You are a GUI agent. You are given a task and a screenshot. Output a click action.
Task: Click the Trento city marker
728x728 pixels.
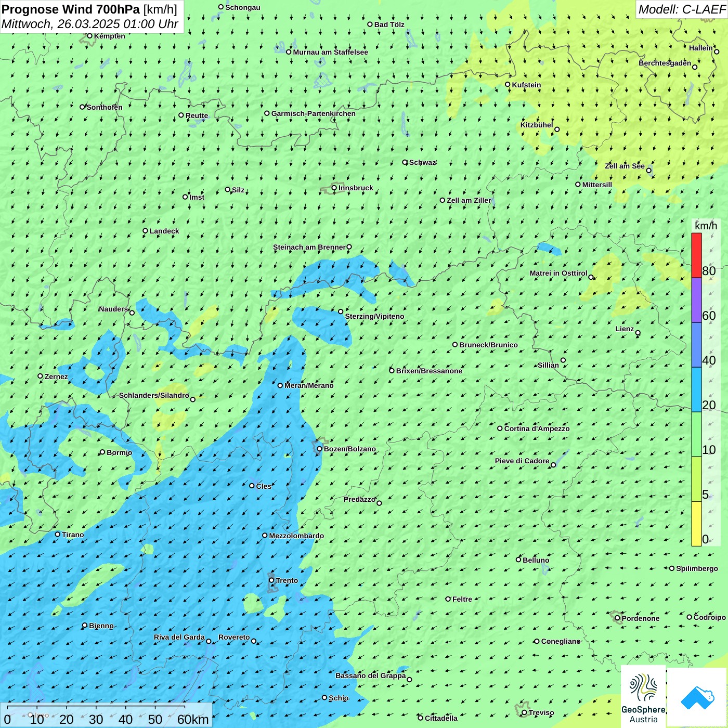[271, 580]
